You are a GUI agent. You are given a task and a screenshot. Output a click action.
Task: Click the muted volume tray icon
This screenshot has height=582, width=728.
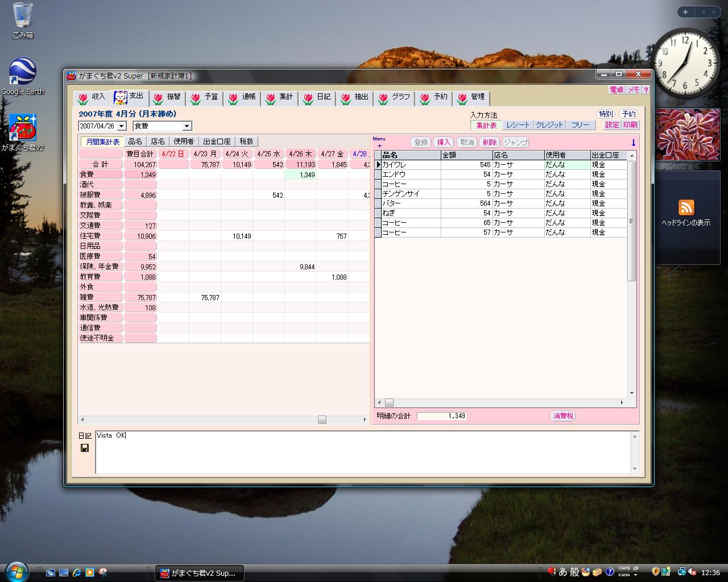pos(692,572)
